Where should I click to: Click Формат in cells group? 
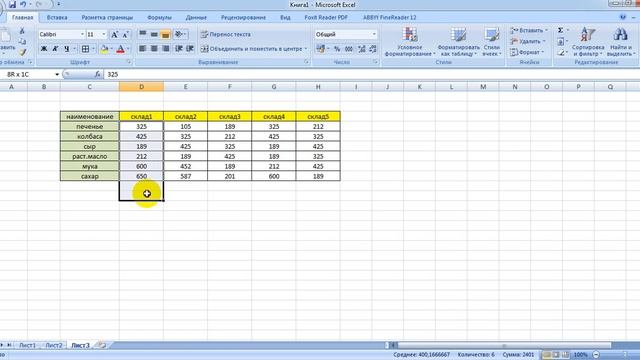click(527, 52)
